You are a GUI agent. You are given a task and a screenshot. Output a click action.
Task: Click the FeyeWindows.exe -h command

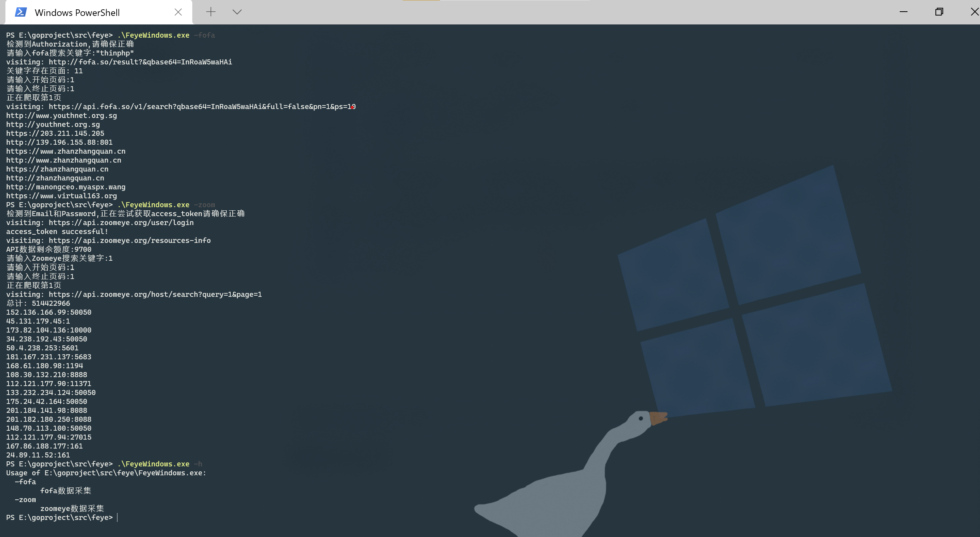coord(160,464)
